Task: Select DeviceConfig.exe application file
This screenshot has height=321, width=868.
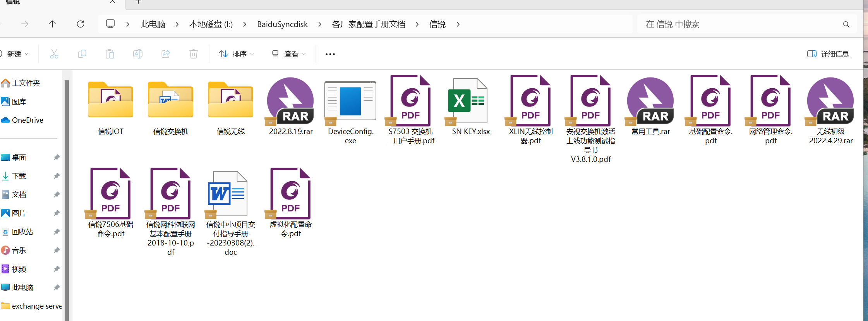Action: pyautogui.click(x=351, y=110)
